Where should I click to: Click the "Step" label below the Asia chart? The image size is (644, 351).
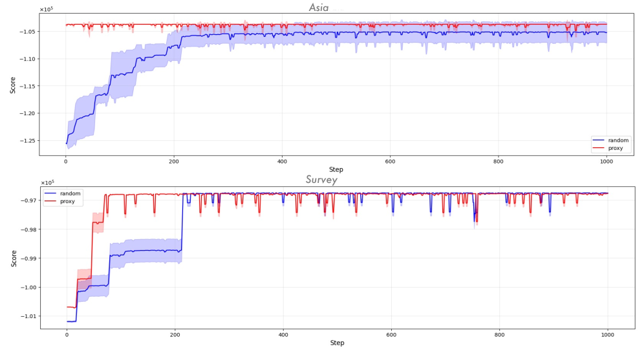coord(336,169)
